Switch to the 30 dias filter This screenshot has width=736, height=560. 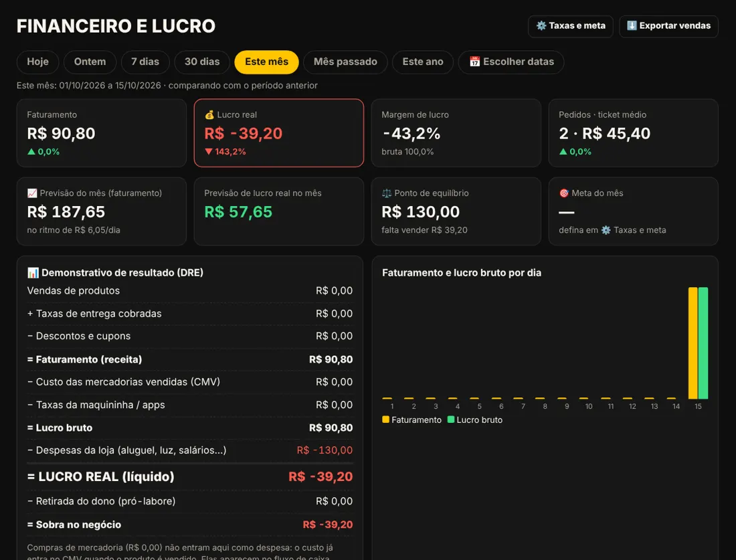click(202, 62)
